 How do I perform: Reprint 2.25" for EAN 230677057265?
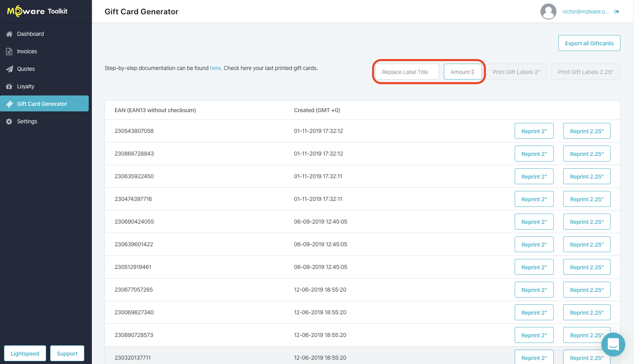[587, 290]
